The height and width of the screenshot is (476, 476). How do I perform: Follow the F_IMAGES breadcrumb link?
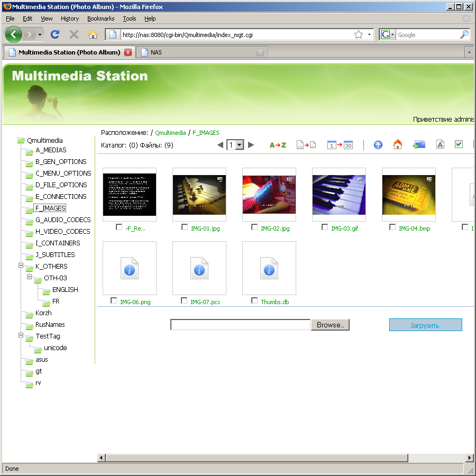point(206,133)
